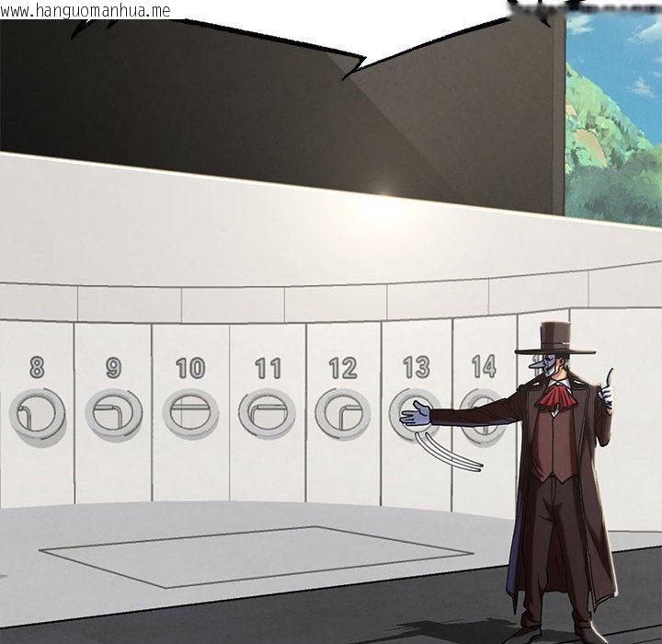This screenshot has height=644, width=662.
Task: Select the number 13 label
Action: [417, 367]
